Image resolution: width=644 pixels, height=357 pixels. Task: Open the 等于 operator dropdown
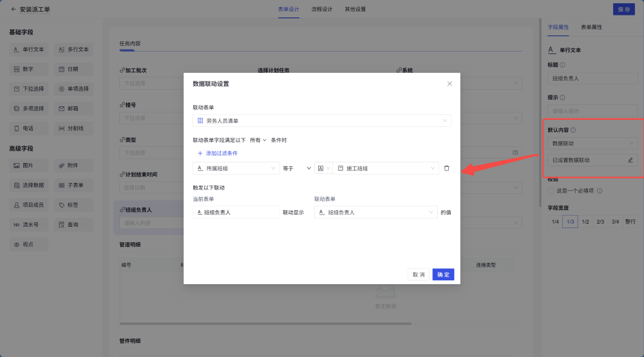point(297,168)
